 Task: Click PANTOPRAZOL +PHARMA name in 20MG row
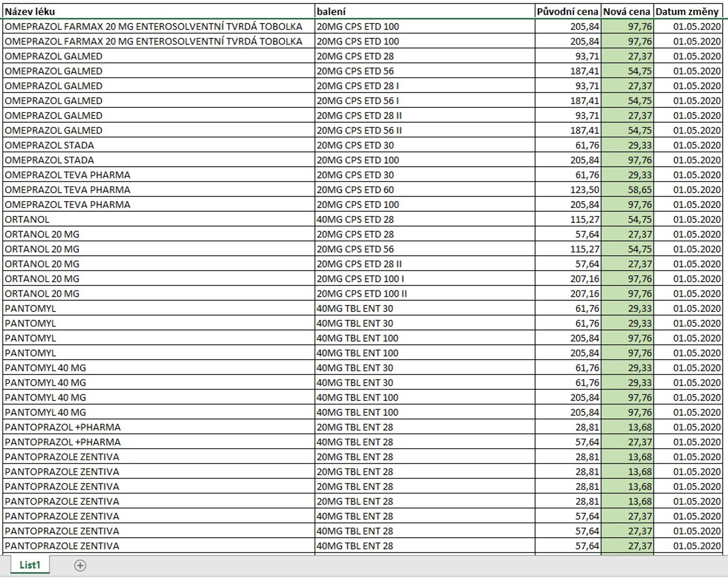[159, 427]
